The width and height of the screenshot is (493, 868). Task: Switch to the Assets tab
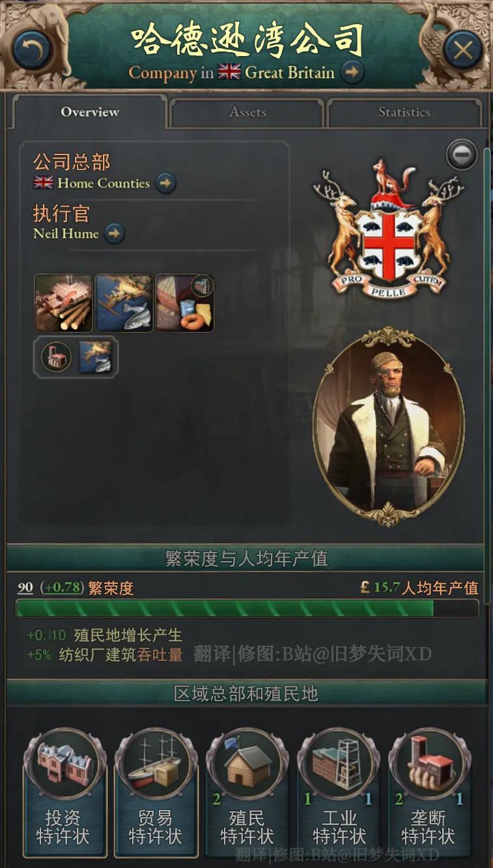pos(247,112)
